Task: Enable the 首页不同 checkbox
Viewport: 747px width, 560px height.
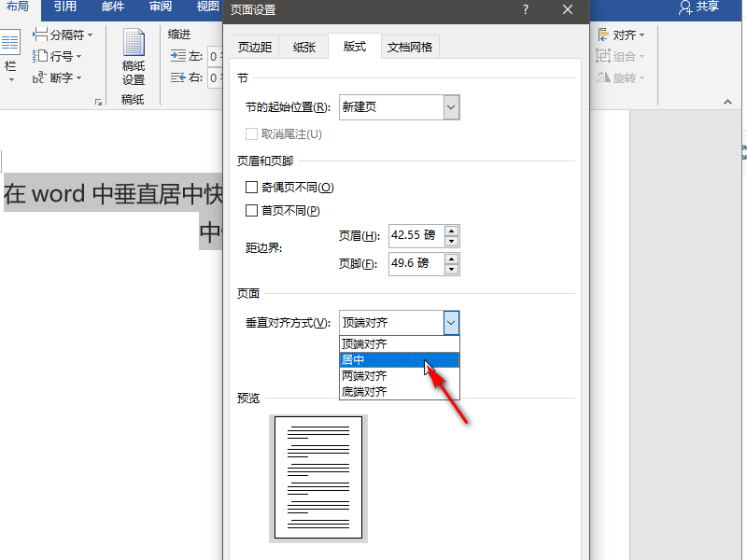Action: (251, 211)
